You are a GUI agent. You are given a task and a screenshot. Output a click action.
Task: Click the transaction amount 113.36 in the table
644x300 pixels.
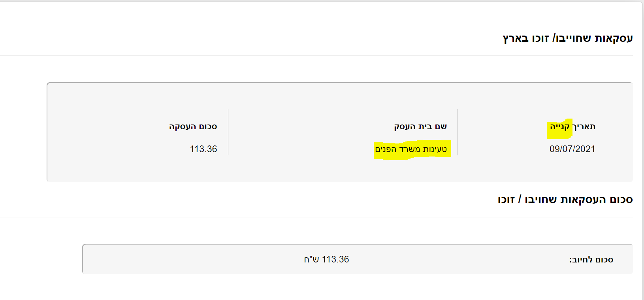tap(203, 149)
